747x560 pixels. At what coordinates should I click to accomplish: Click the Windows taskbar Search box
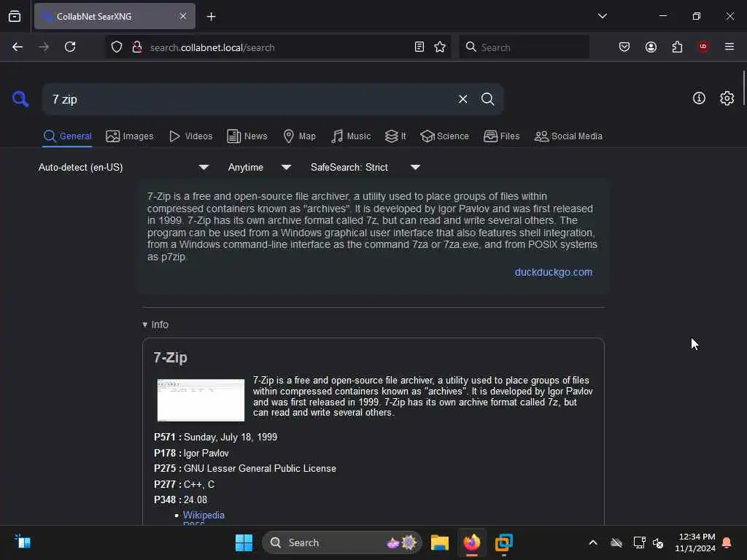pyautogui.click(x=342, y=542)
